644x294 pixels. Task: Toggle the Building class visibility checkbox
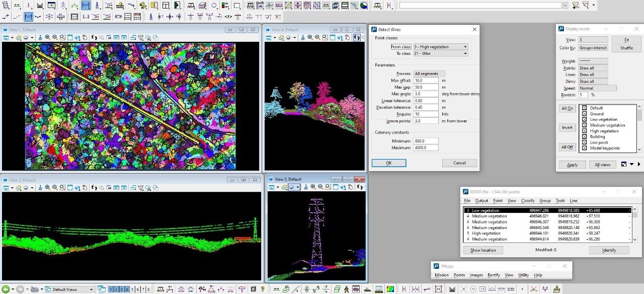(584, 136)
